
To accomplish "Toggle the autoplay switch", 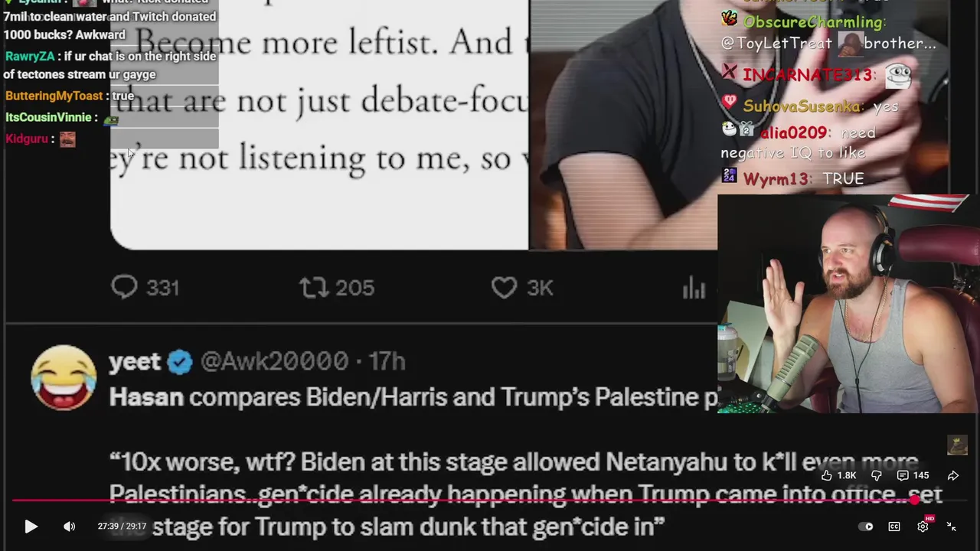I will 866,527.
